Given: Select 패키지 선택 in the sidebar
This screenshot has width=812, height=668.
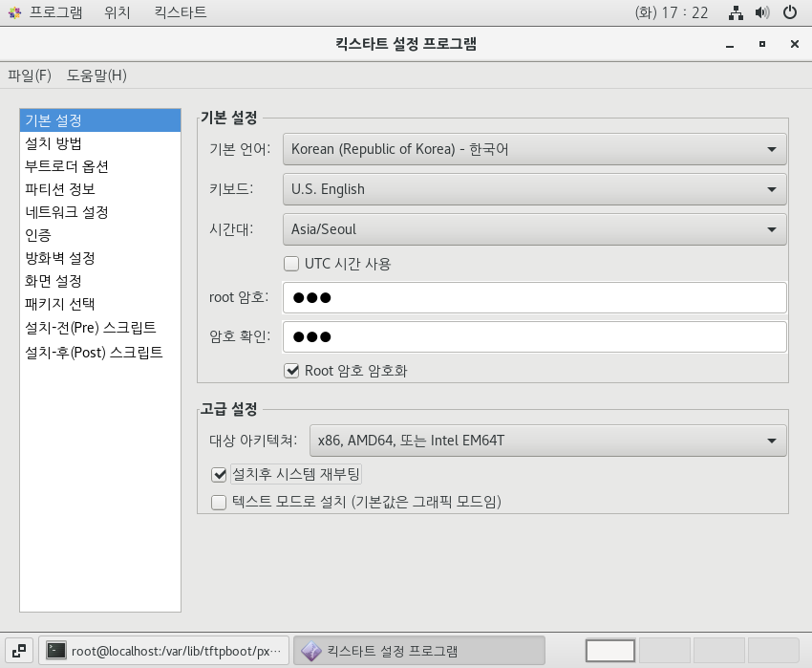Looking at the screenshot, I should [x=100, y=304].
